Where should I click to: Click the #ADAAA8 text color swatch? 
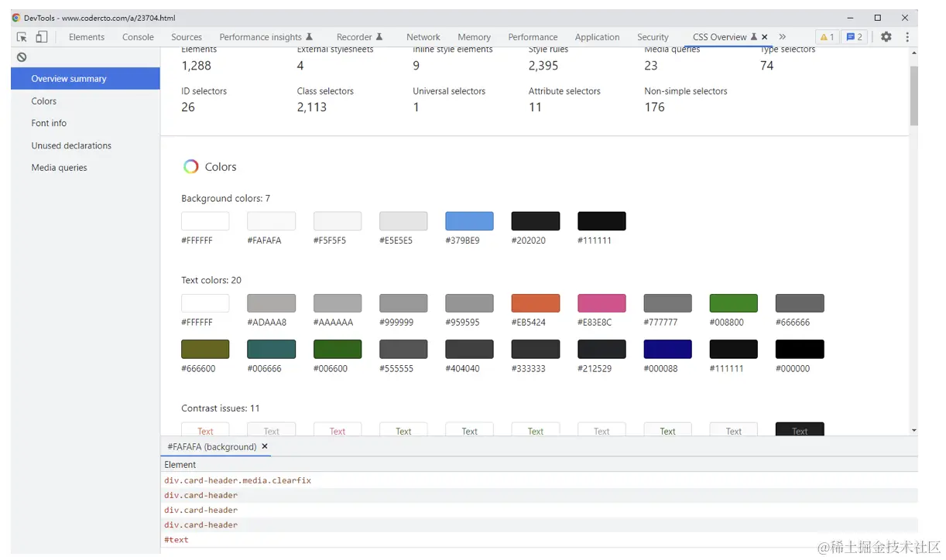click(271, 303)
